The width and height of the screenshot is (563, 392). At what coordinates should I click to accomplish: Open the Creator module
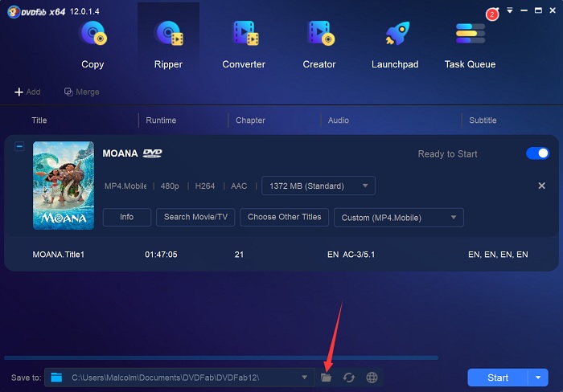pyautogui.click(x=319, y=43)
